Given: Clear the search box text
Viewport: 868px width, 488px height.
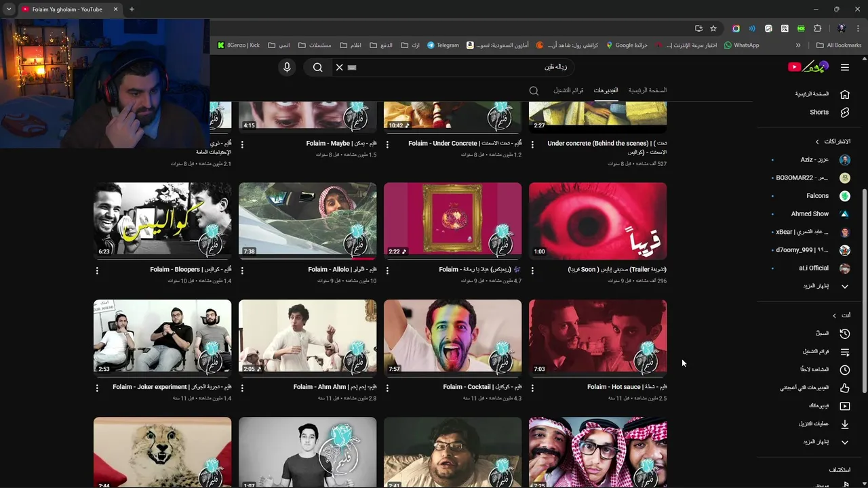Looking at the screenshot, I should click(x=340, y=67).
